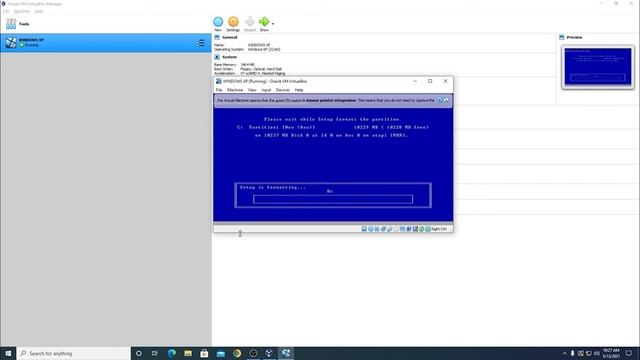Click the taskbar search box
Image resolution: width=640 pixels, height=360 pixels.
(73, 353)
